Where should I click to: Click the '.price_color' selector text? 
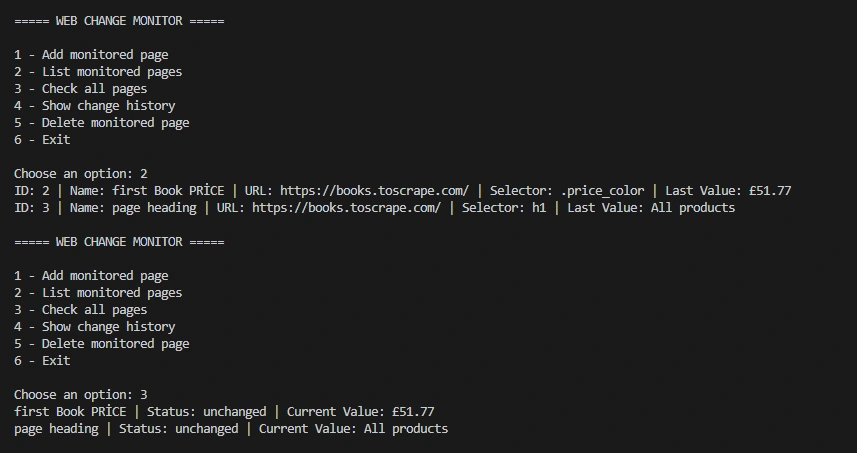602,191
